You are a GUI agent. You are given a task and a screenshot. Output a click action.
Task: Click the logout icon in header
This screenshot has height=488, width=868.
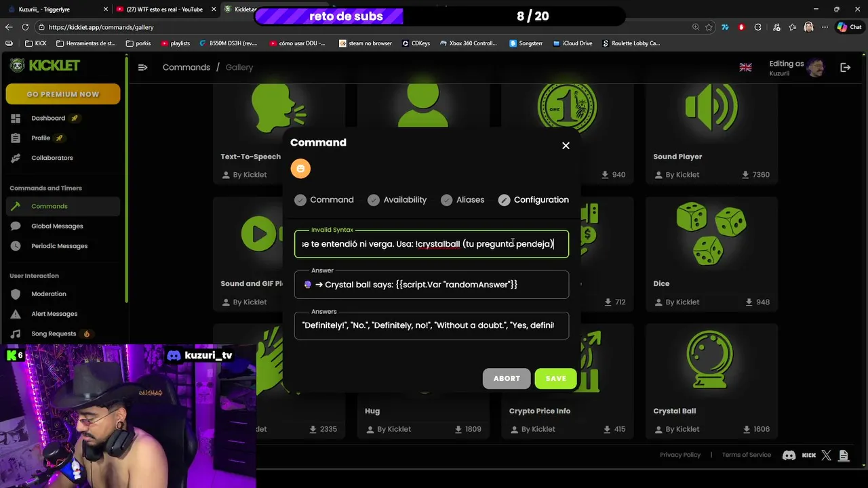point(846,67)
